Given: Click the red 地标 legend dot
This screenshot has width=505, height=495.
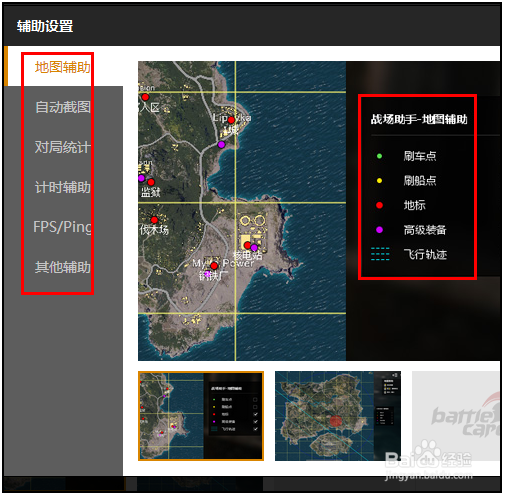Looking at the screenshot, I should [379, 205].
